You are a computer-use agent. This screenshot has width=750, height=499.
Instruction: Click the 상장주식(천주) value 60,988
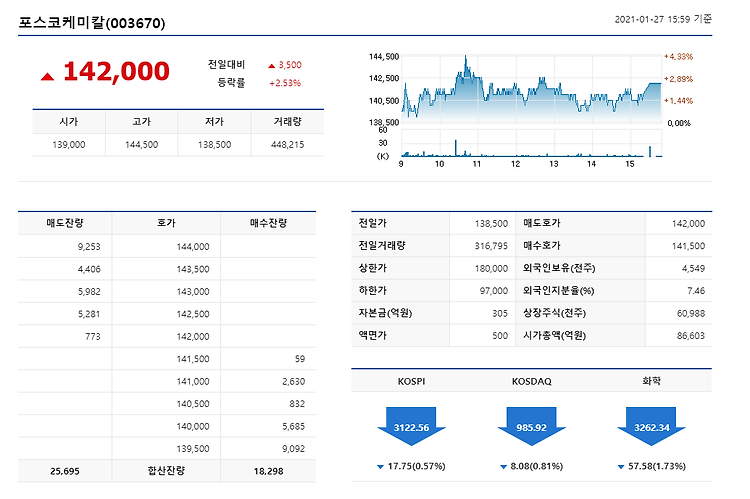[x=691, y=313]
